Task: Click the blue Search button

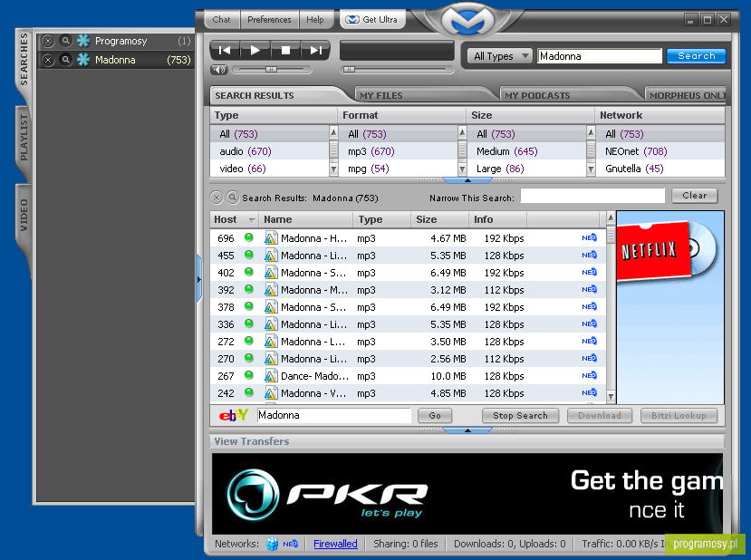Action: click(696, 56)
